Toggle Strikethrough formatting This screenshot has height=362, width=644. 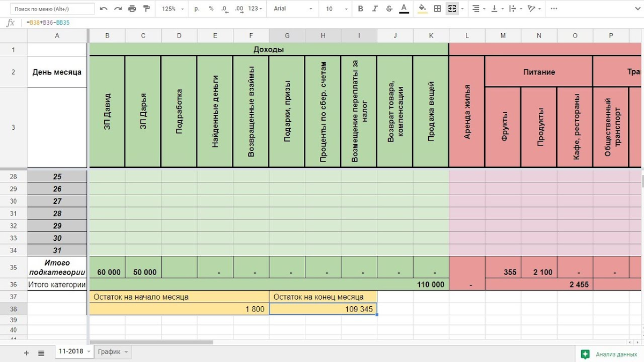click(x=389, y=9)
